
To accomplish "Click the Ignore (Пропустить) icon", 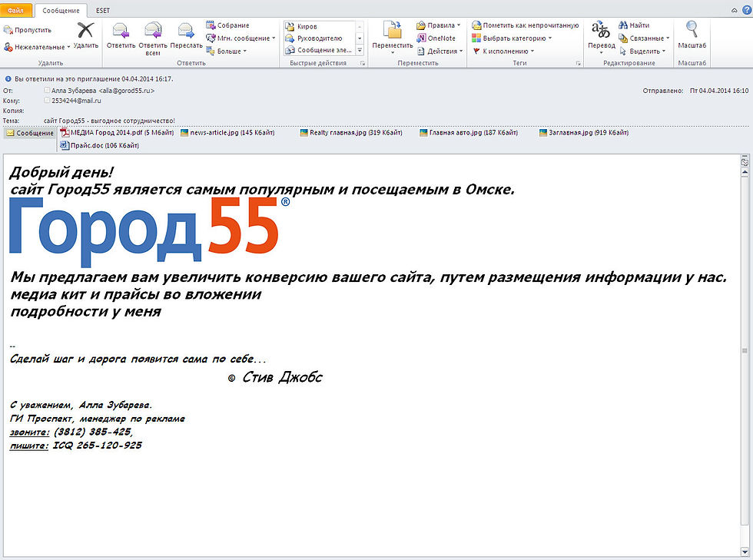I will (x=8, y=30).
